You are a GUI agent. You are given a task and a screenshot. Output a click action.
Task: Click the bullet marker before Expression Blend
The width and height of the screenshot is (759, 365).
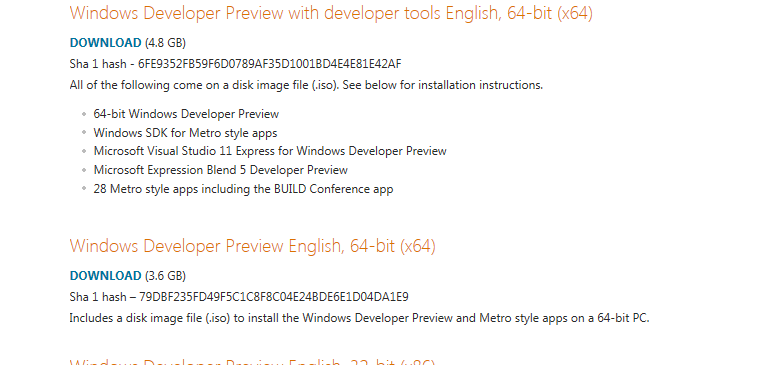[x=84, y=169]
